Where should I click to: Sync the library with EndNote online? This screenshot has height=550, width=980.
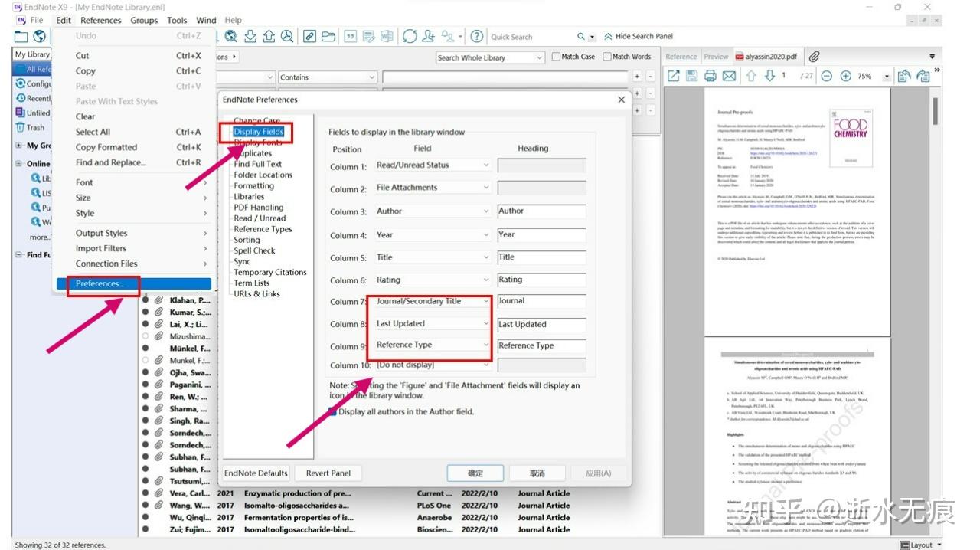pos(410,36)
